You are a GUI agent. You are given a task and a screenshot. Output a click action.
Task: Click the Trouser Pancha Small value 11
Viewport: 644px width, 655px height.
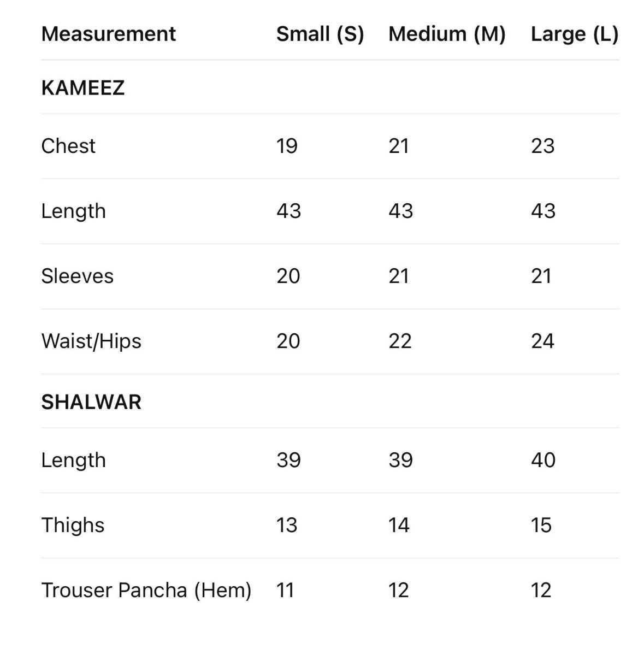285,590
